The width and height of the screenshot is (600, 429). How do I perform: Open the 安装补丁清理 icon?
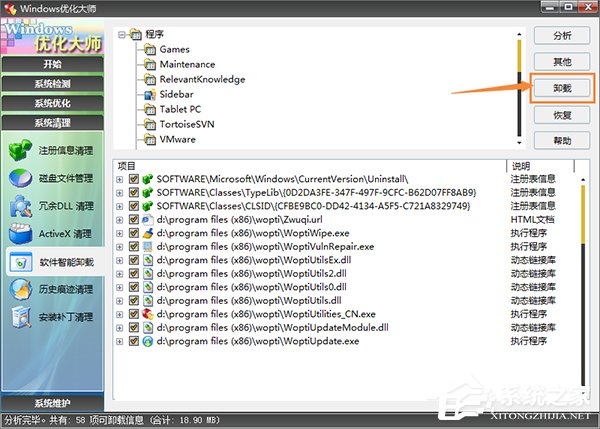pos(21,317)
